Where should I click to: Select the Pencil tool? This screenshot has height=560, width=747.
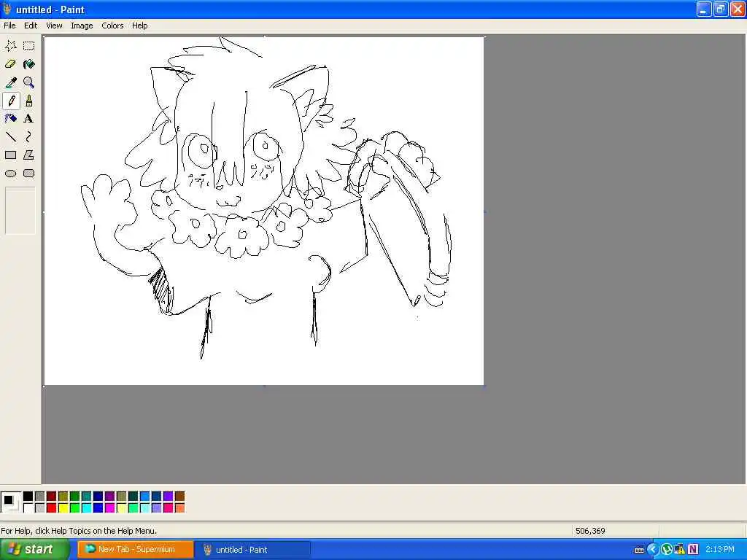click(x=10, y=101)
